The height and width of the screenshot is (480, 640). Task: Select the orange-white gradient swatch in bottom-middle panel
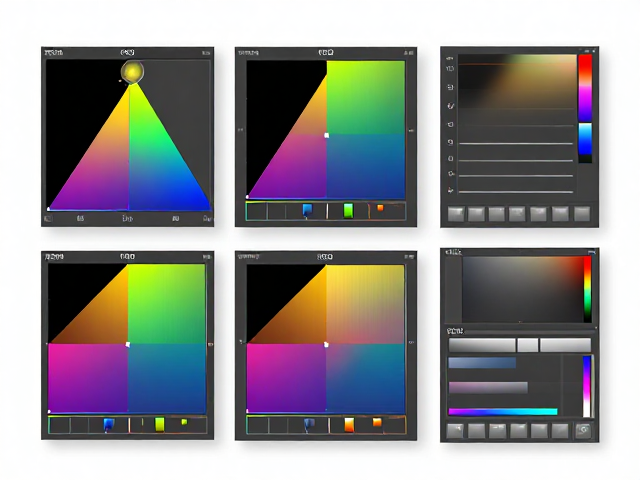[x=349, y=424]
